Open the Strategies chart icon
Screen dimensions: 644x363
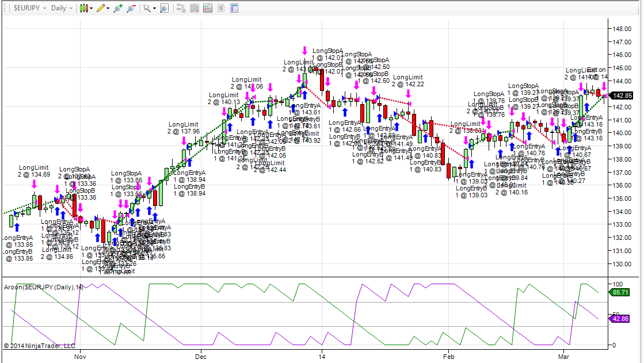pyautogui.click(x=208, y=8)
